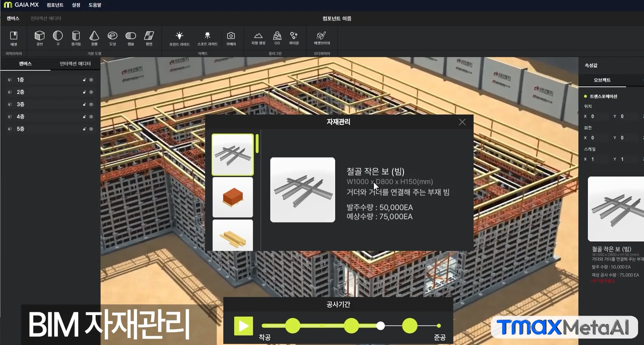Select the 큐브 cube shape tool
This screenshot has height=345, width=644.
[40, 38]
